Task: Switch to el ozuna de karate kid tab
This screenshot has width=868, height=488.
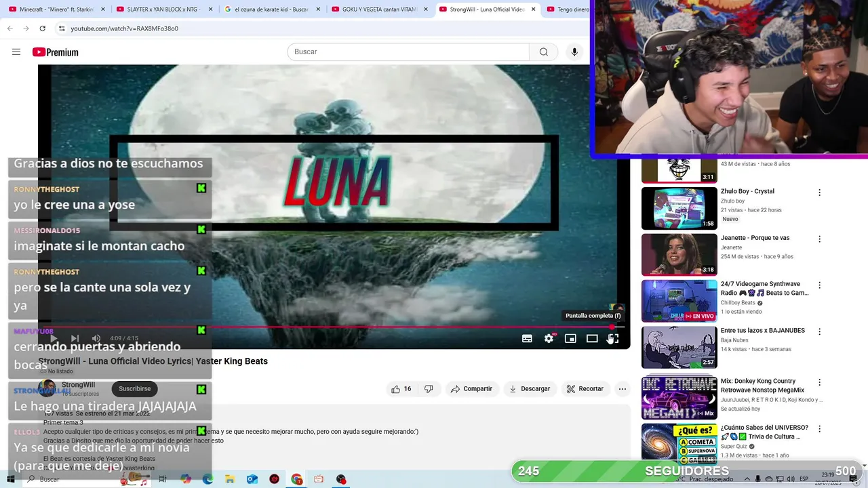Action: click(x=271, y=9)
